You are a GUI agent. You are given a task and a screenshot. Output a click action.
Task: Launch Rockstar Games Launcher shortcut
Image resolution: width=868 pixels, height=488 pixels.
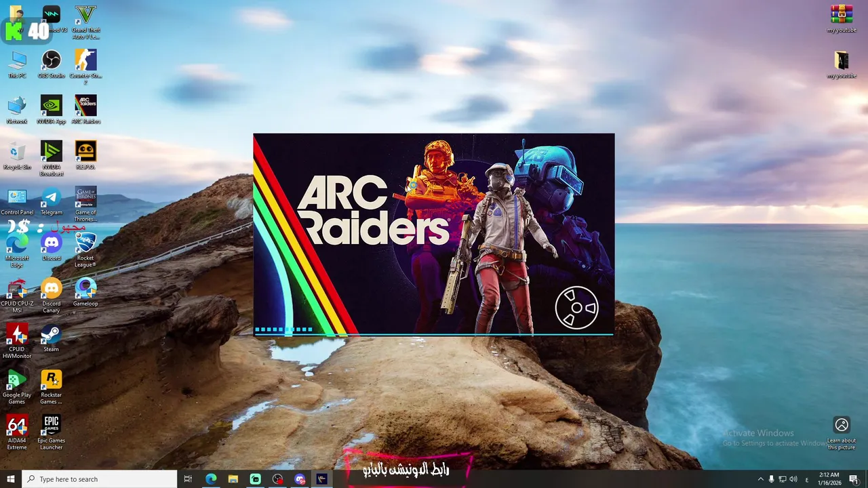click(x=52, y=387)
